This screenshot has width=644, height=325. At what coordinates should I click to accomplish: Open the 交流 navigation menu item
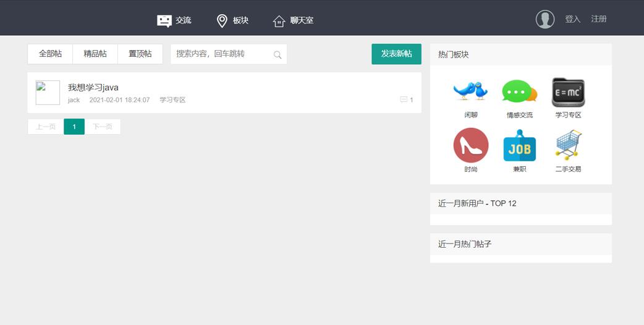point(174,20)
